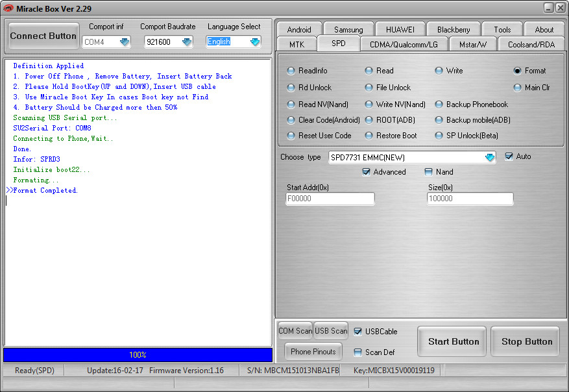Select Clear Code(Android) option
This screenshot has width=569, height=392.
point(323,120)
